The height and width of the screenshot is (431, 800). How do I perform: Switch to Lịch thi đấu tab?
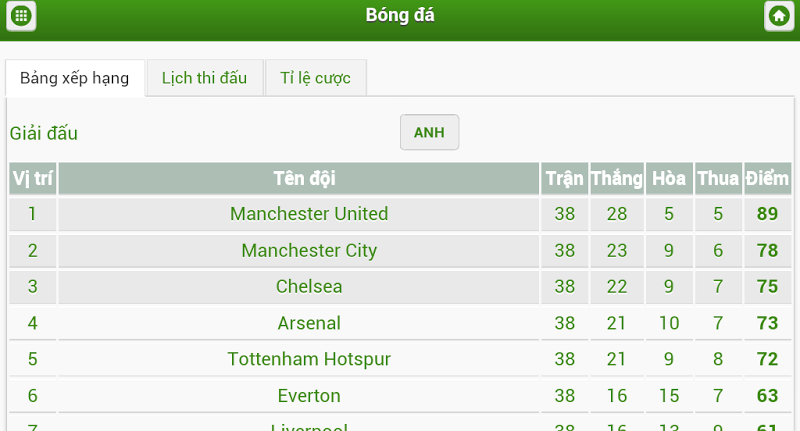click(x=205, y=78)
